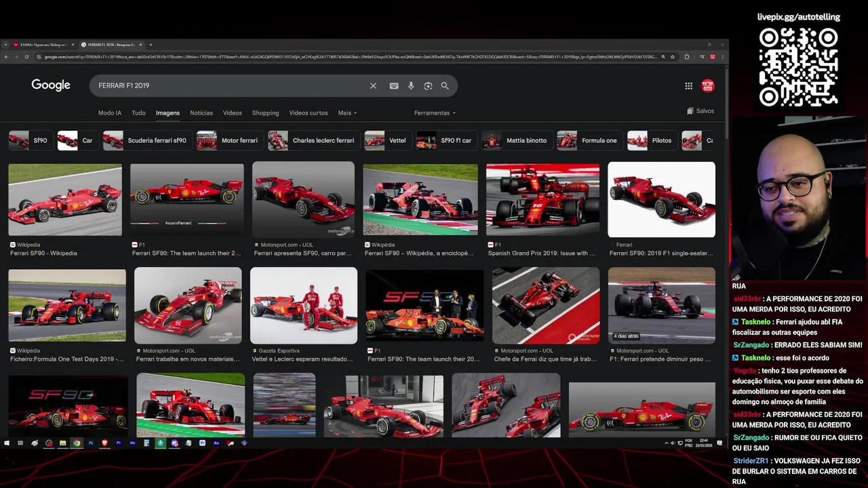This screenshot has width=868, height=488.
Task: Open a new tab with the plus button
Action: point(151,45)
